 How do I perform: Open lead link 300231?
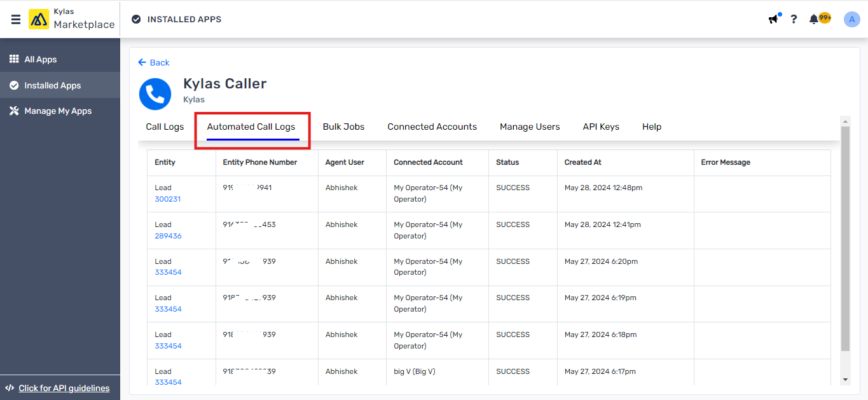click(x=168, y=199)
